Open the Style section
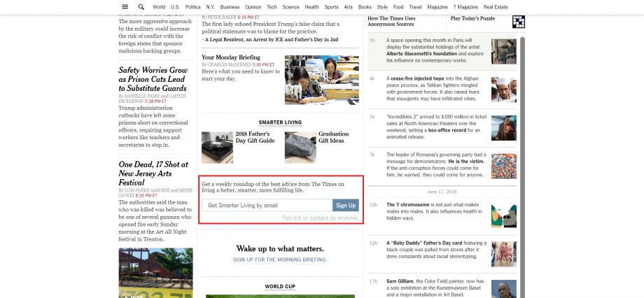This screenshot has width=644, height=298. pyautogui.click(x=382, y=7)
